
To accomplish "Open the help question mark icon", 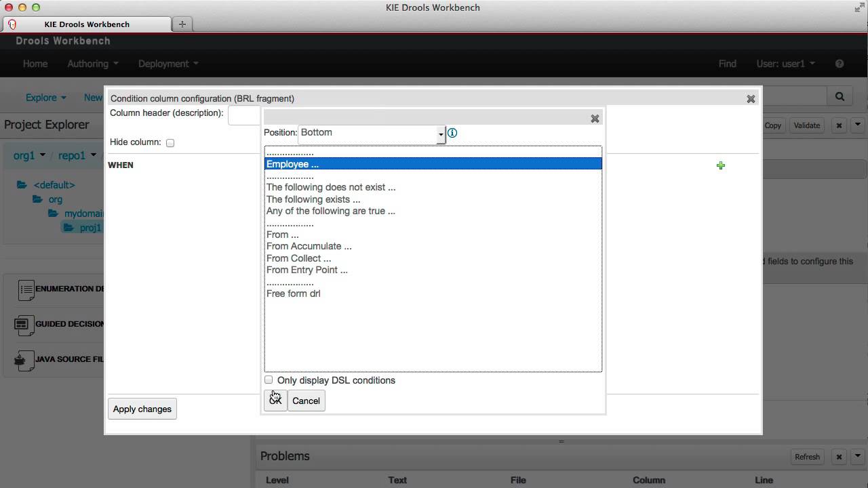I will pos(840,64).
